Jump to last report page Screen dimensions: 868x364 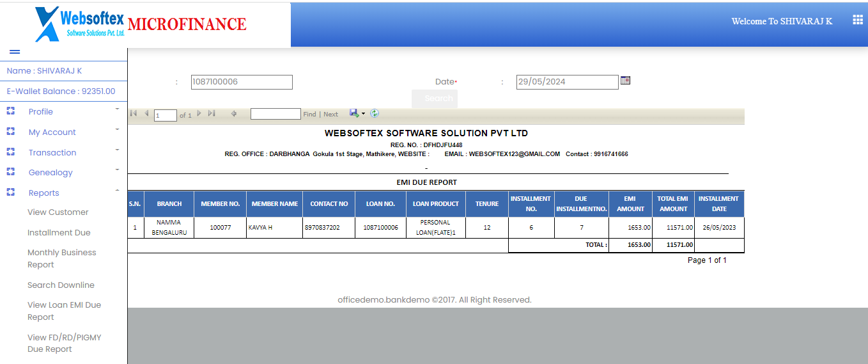tap(212, 113)
